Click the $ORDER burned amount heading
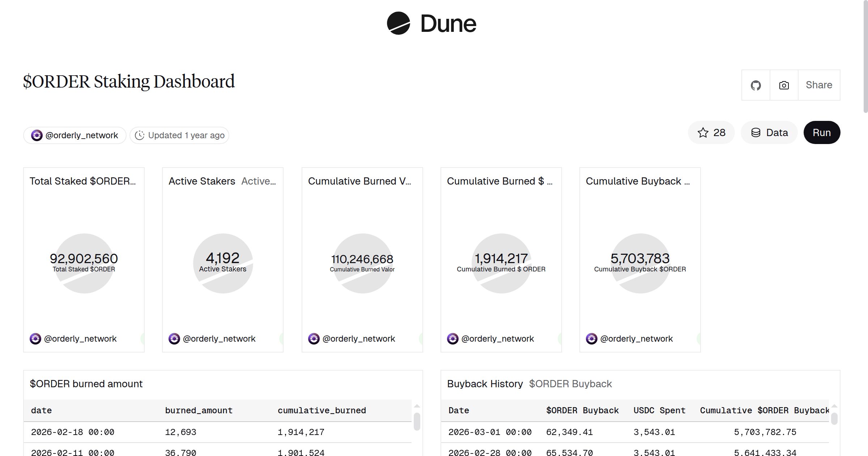The height and width of the screenshot is (456, 868). [x=86, y=384]
